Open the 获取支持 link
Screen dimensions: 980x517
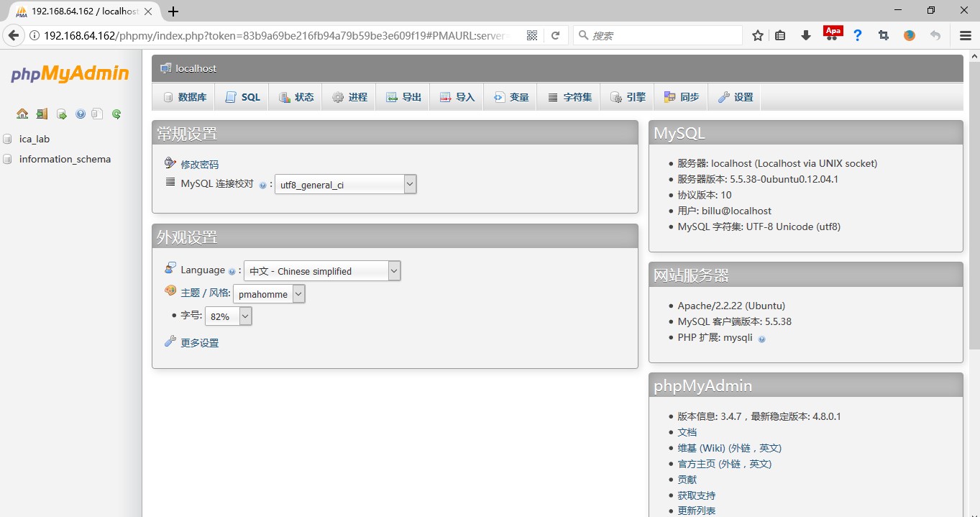coord(697,495)
